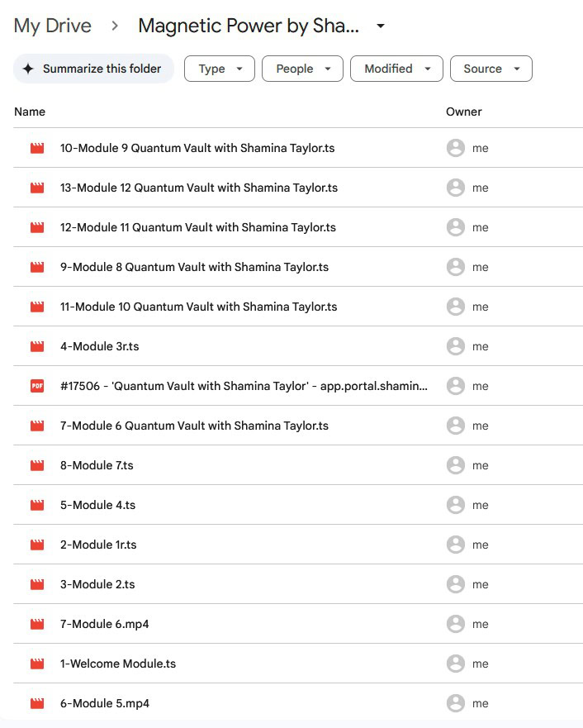Go back to My Drive breadcrumb
583x728 pixels.
coord(52,26)
